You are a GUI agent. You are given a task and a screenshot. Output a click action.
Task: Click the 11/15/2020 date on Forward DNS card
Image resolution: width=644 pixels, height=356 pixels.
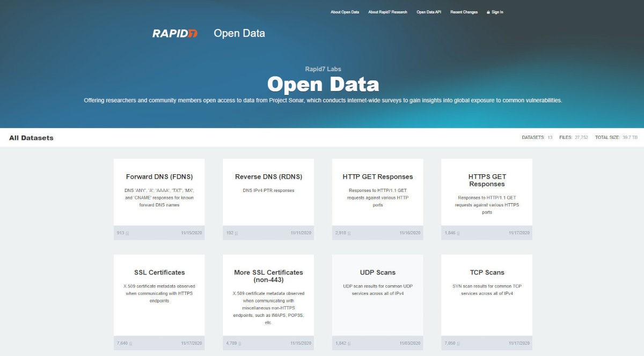point(192,233)
